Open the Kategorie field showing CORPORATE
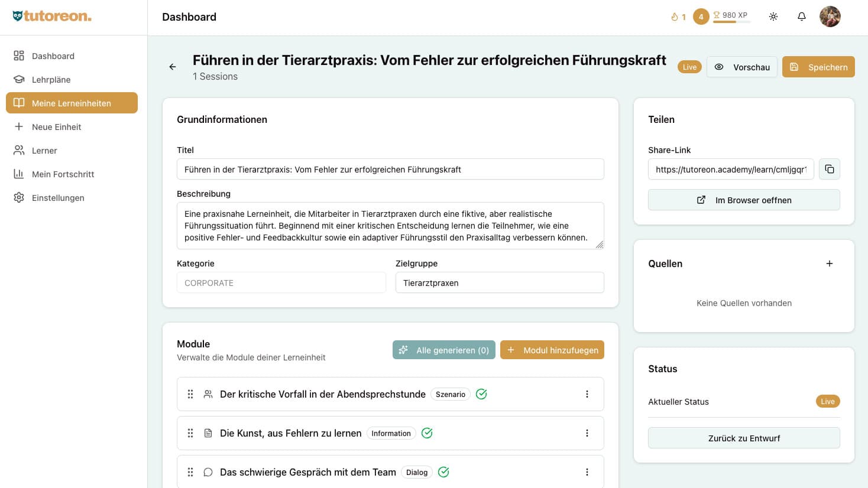 click(x=281, y=282)
